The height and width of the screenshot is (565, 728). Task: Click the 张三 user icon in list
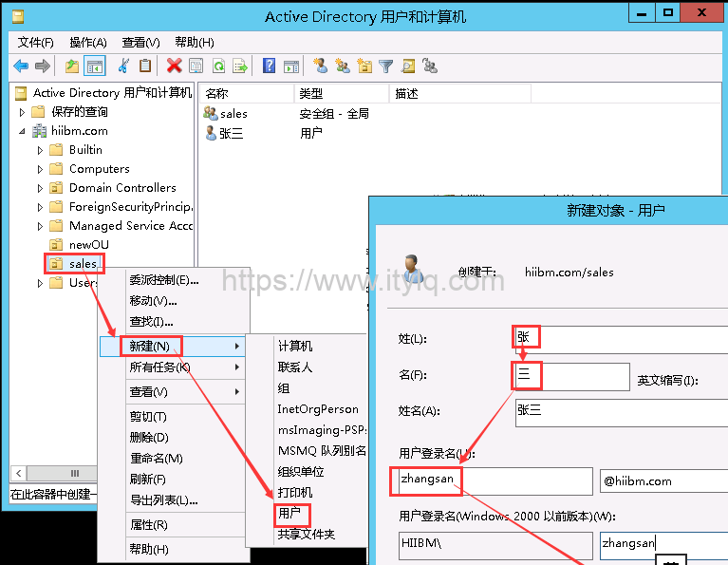211,133
